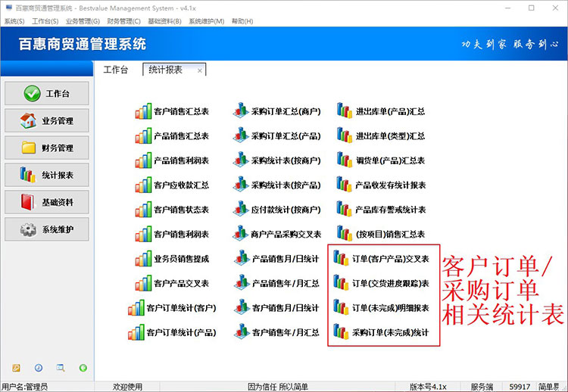The image size is (568, 392).
Task: Open the 系统(S) menu
Action: click(x=14, y=21)
